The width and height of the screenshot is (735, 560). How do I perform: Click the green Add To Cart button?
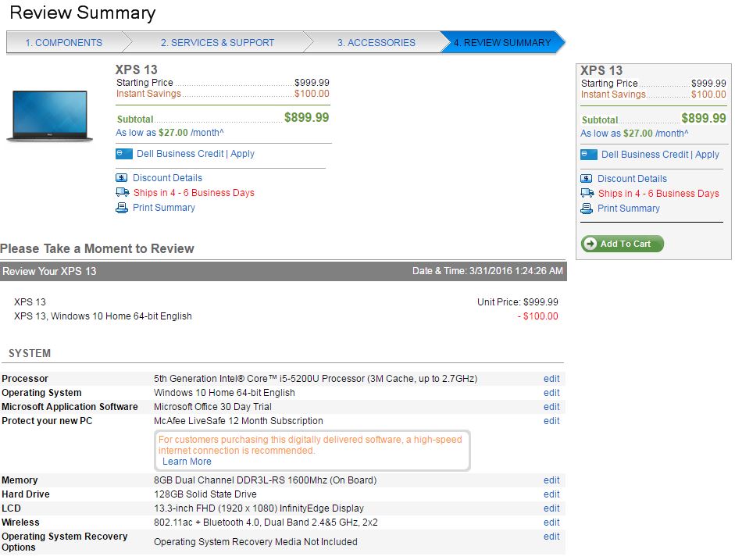click(x=623, y=244)
